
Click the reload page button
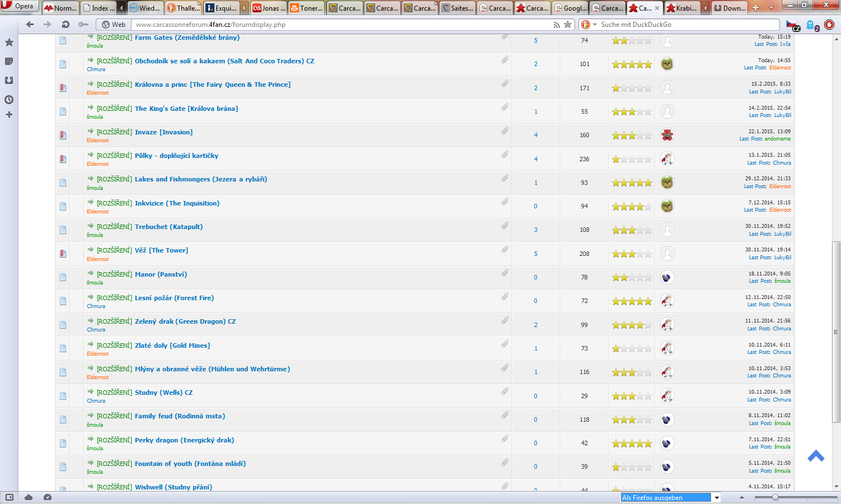[x=66, y=25]
